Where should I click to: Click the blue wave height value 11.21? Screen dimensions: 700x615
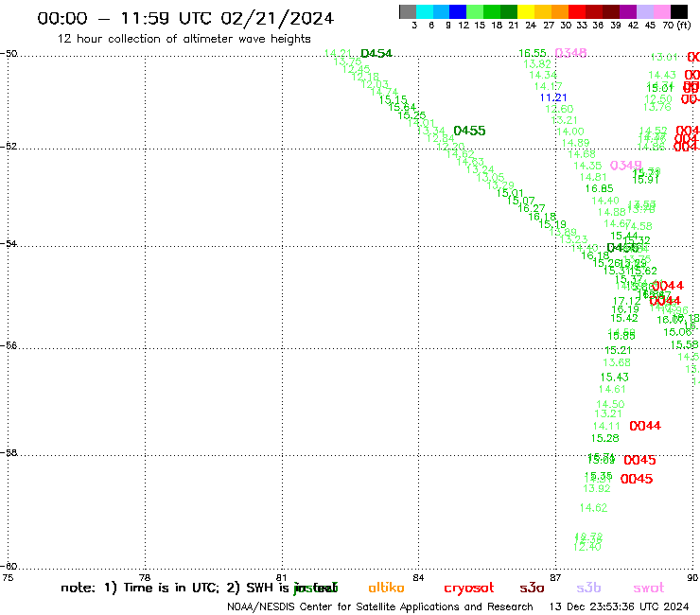tap(553, 97)
